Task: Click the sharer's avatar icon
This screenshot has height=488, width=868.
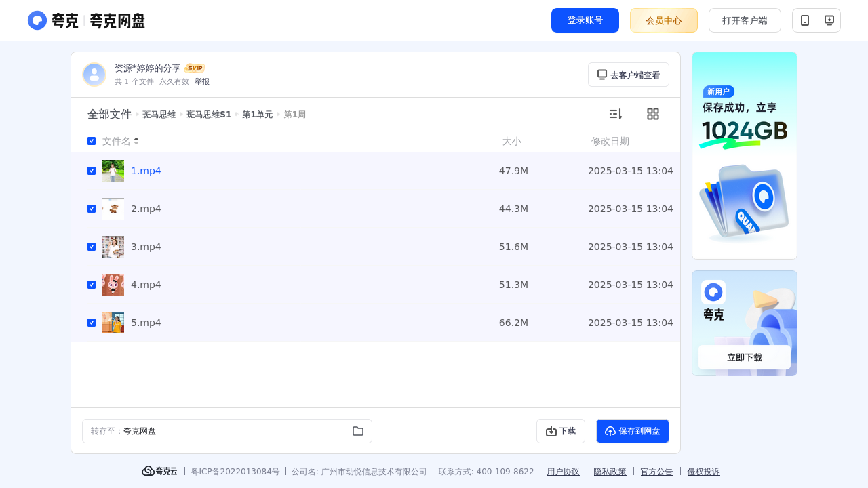Action: coord(94,75)
